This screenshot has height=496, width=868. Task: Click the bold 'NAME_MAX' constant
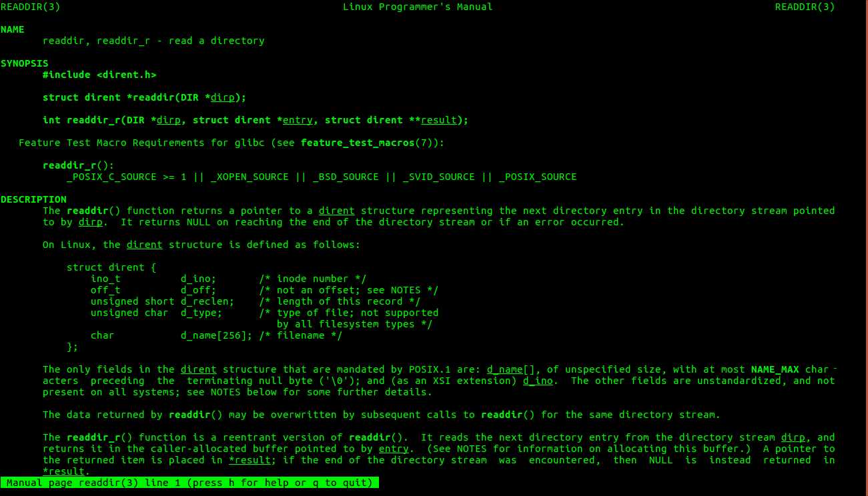coord(775,369)
